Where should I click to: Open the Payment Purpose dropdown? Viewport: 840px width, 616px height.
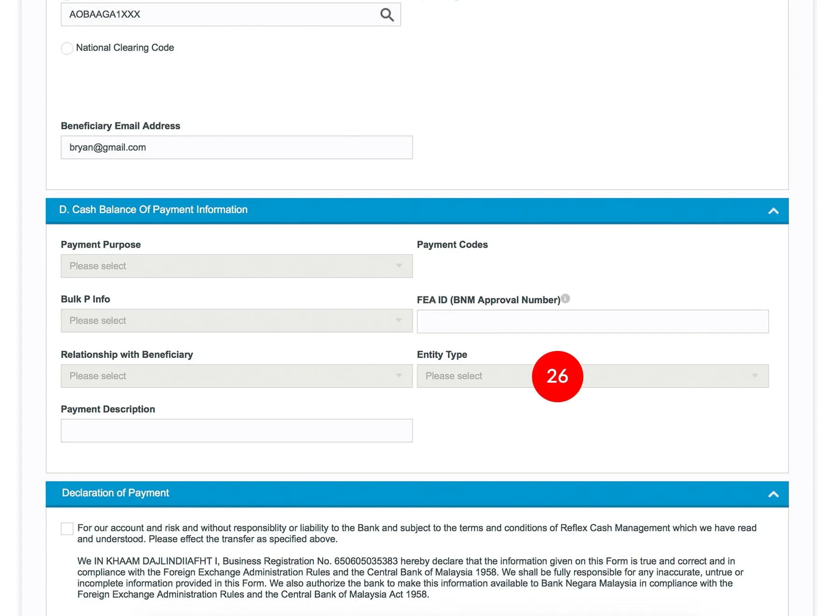point(236,266)
